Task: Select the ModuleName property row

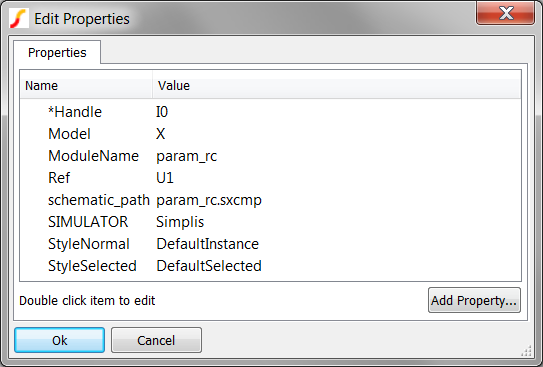Action: pyautogui.click(x=270, y=156)
